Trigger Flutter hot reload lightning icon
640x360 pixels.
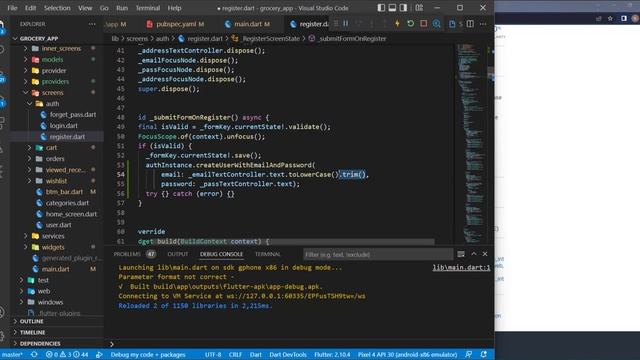click(x=397, y=24)
